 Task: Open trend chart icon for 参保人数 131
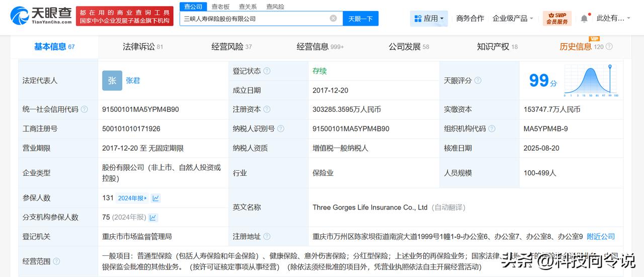point(156,198)
